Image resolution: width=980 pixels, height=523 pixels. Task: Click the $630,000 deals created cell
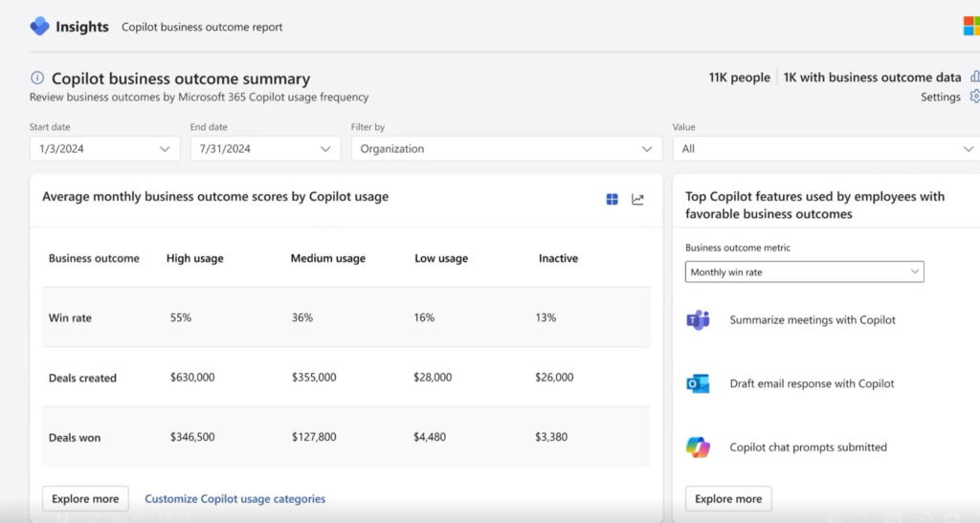click(192, 377)
